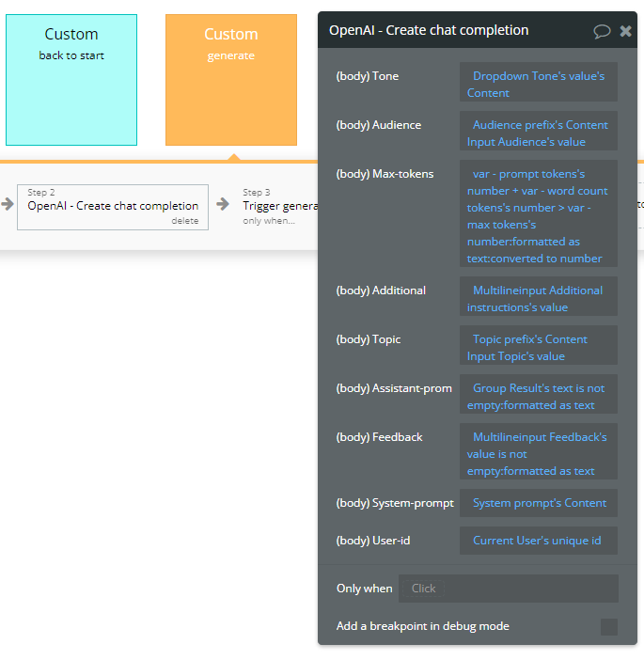Select the Custom back to start event
Viewport: 644px width, 660px height.
pos(71,80)
